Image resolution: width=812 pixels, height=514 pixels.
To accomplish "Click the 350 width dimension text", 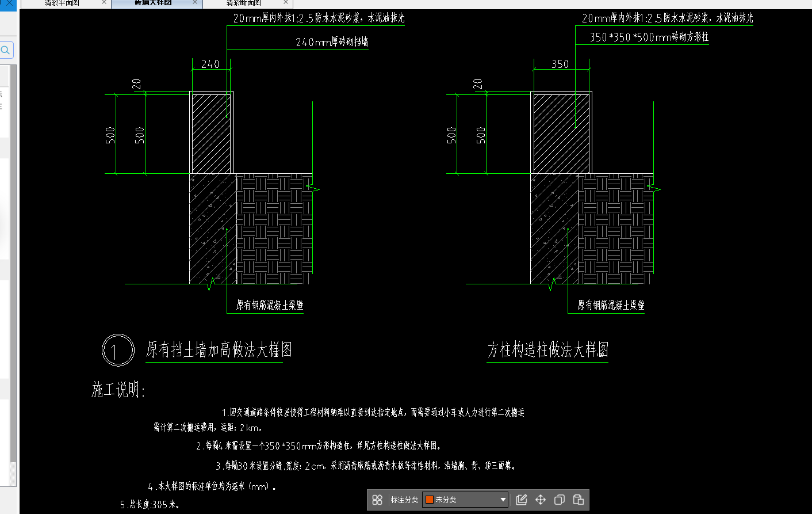I will pos(560,64).
